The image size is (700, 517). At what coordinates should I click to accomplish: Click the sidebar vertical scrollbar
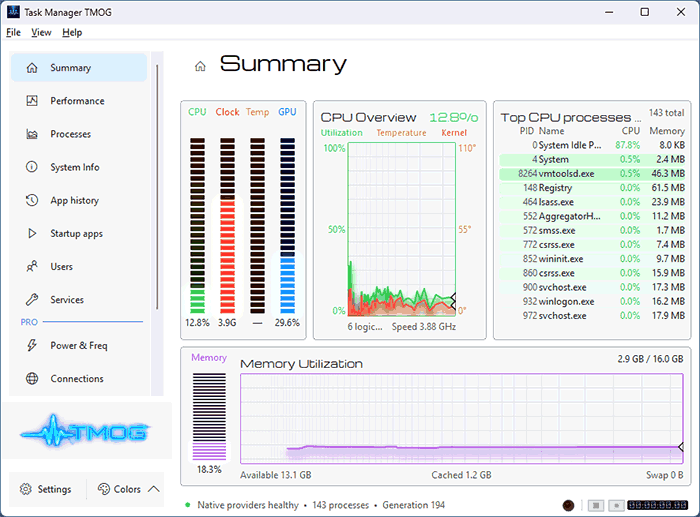(x=157, y=188)
